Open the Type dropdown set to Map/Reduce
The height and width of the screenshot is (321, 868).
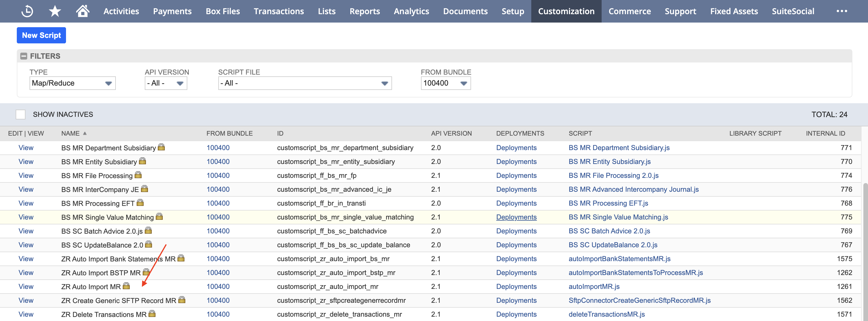coord(72,83)
